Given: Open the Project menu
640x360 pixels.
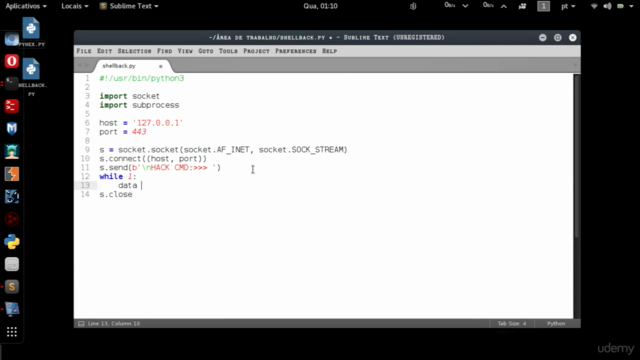Looking at the screenshot, I should click(x=256, y=51).
